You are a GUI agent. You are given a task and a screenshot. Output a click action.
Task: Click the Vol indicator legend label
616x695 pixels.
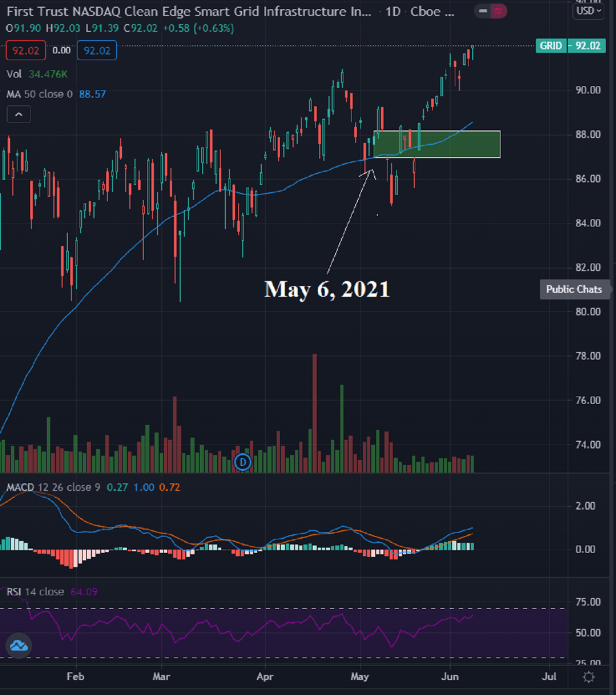click(x=14, y=74)
